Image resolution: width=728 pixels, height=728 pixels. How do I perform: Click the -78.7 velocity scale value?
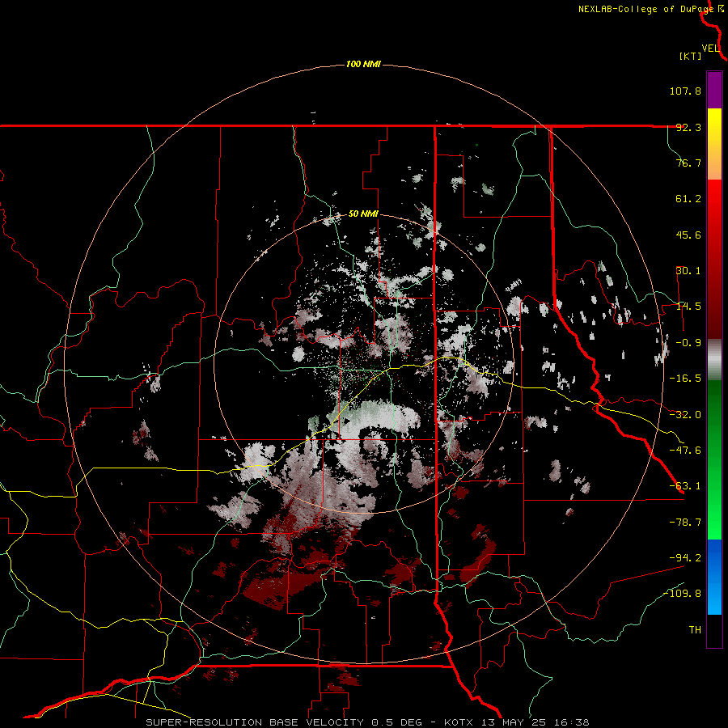tap(685, 523)
